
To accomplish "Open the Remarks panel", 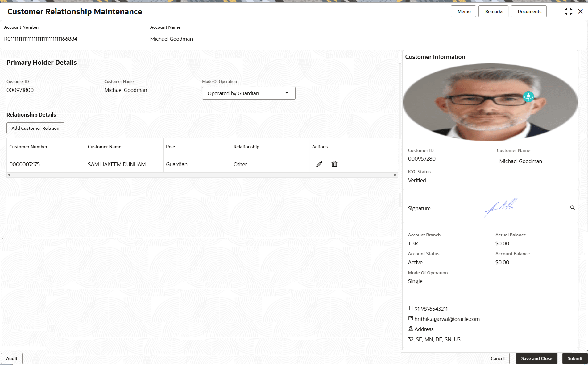I will point(494,11).
